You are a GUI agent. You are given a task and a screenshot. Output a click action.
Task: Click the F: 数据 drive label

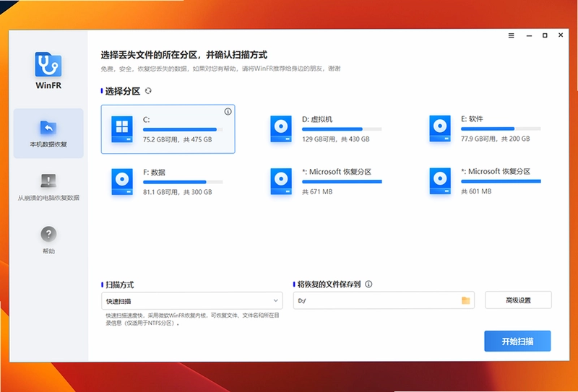pos(154,173)
